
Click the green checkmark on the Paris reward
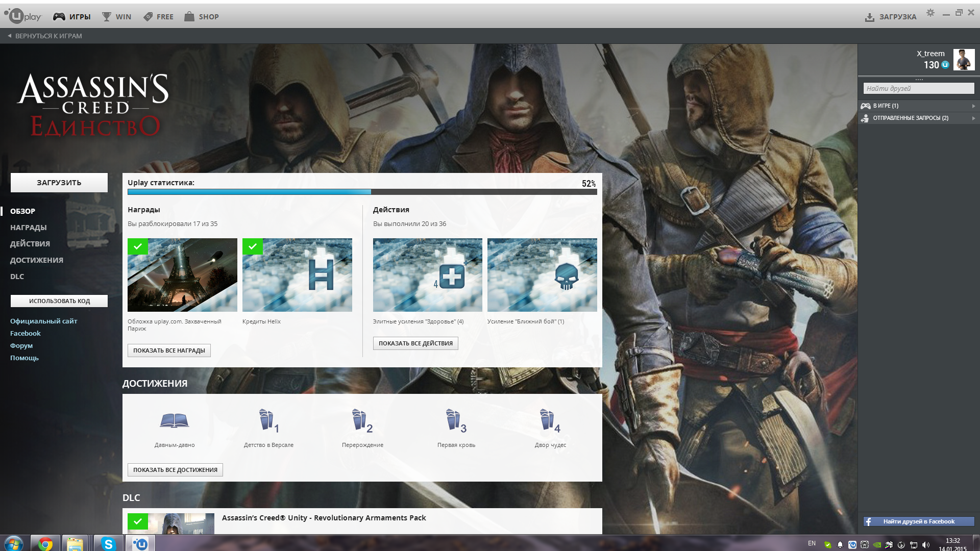(x=138, y=246)
